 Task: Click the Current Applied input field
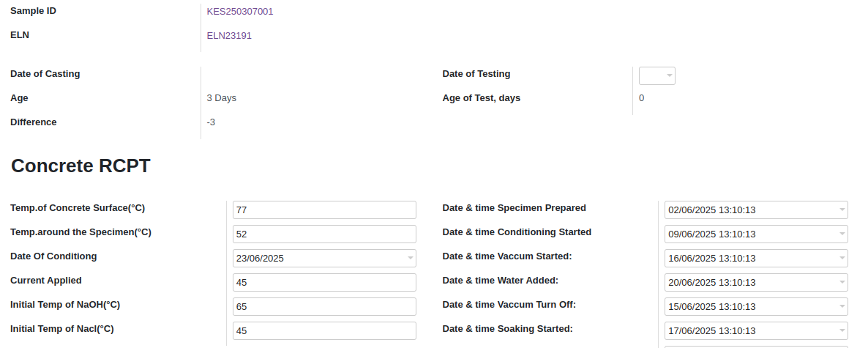pyautogui.click(x=324, y=283)
